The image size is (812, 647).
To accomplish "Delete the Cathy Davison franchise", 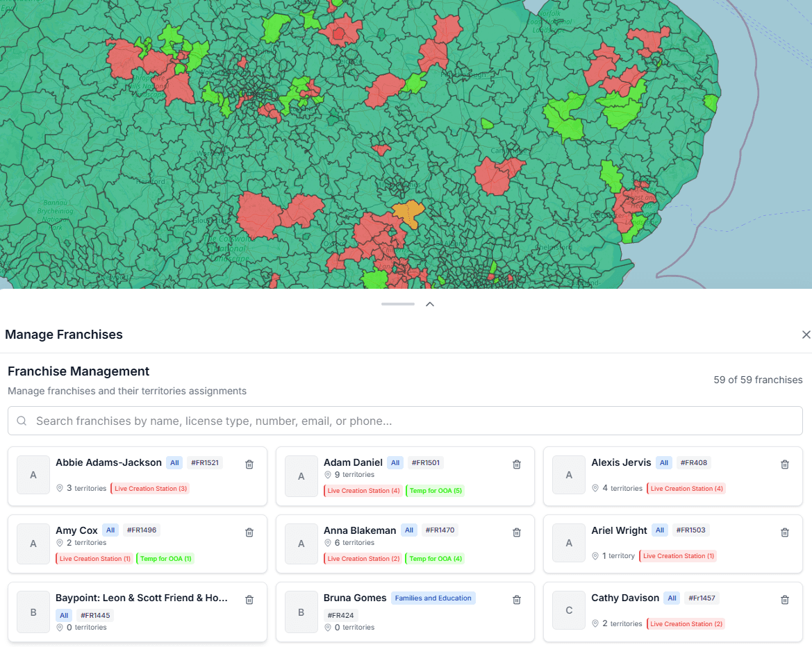I will pos(785,599).
